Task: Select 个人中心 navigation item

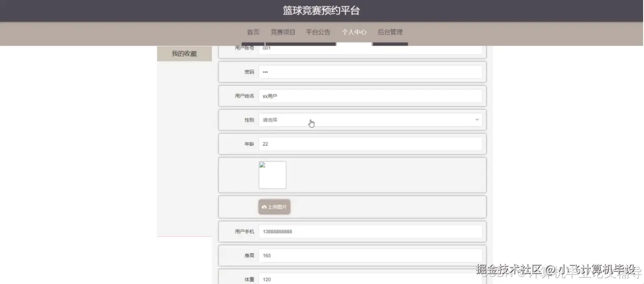Action: tap(354, 32)
